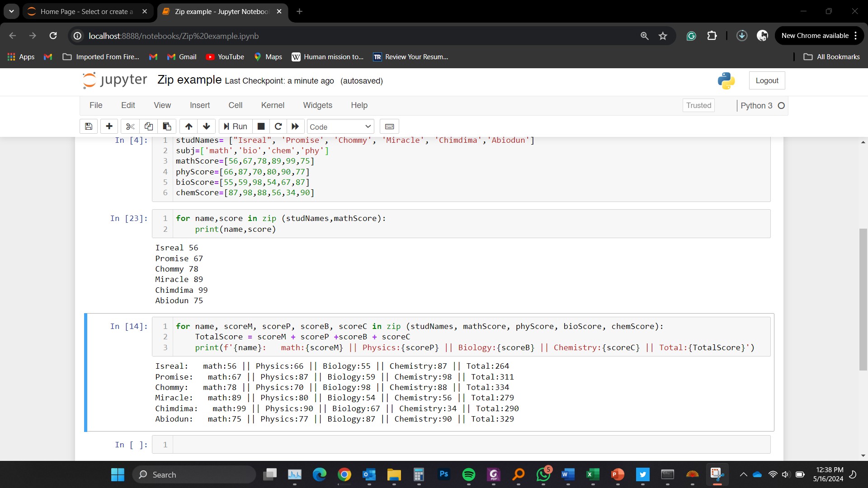Reload the page in Chrome

click(53, 36)
